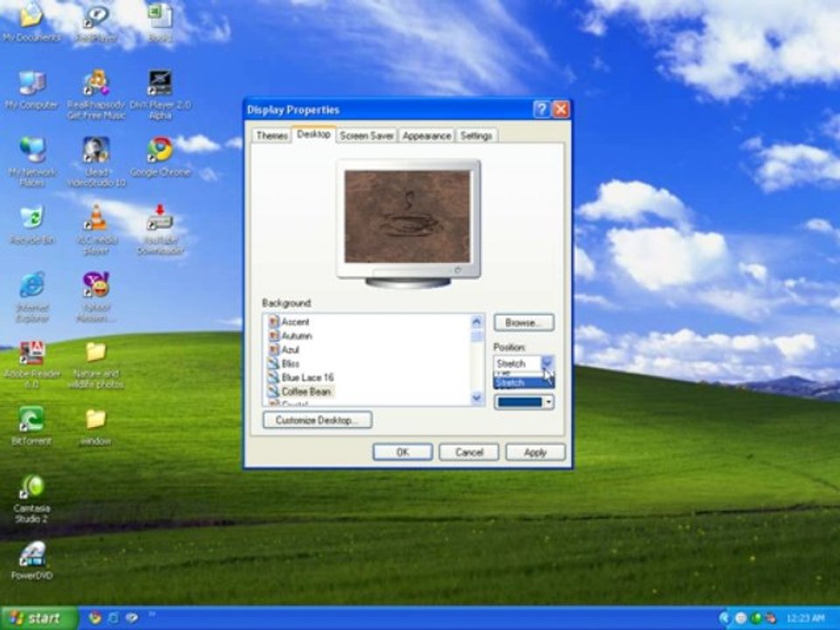This screenshot has height=630, width=840.
Task: Confirm with the OK button
Action: [402, 452]
